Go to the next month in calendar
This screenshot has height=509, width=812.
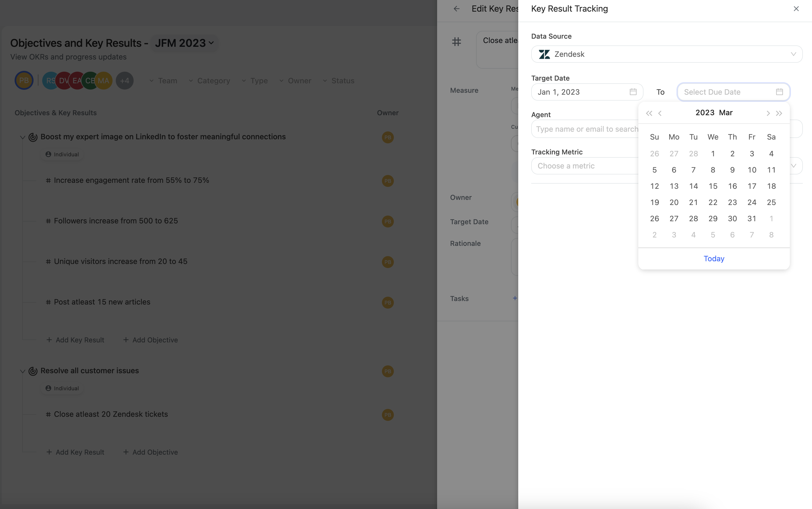point(768,113)
